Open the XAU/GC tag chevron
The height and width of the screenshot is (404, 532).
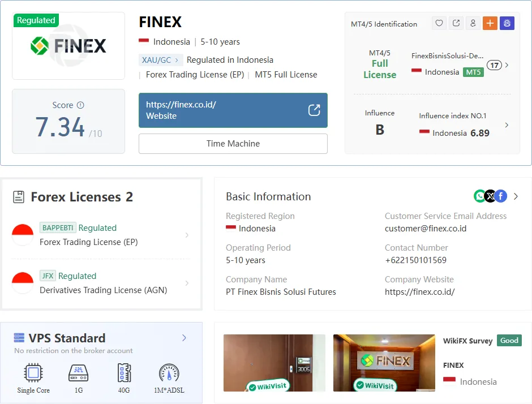pyautogui.click(x=177, y=60)
